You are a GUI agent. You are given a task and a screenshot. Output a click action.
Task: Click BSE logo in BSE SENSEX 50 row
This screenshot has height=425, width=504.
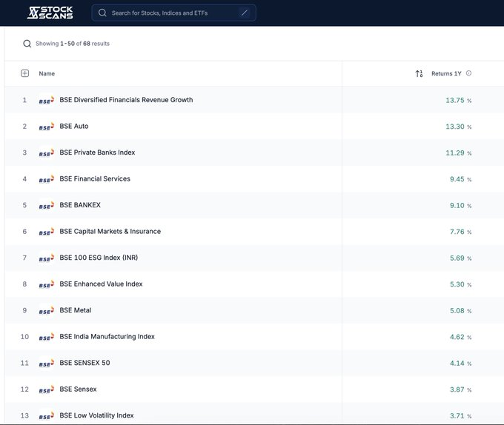point(46,364)
